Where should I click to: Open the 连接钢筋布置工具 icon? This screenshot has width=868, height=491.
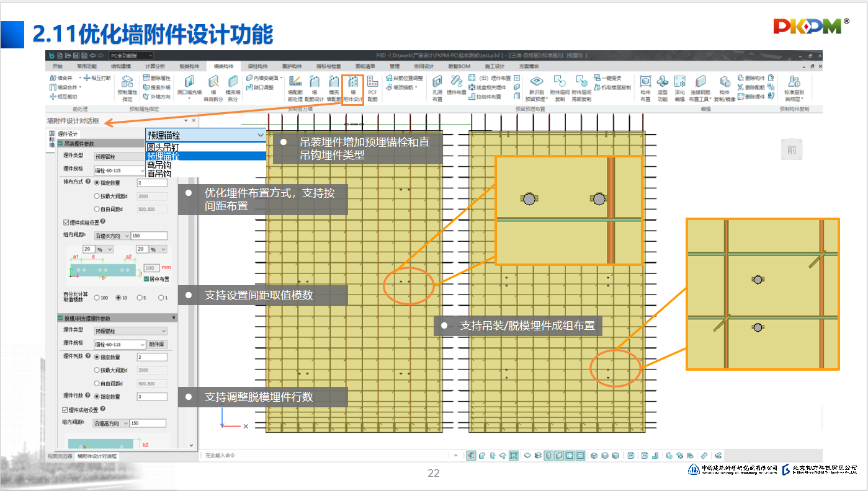700,88
